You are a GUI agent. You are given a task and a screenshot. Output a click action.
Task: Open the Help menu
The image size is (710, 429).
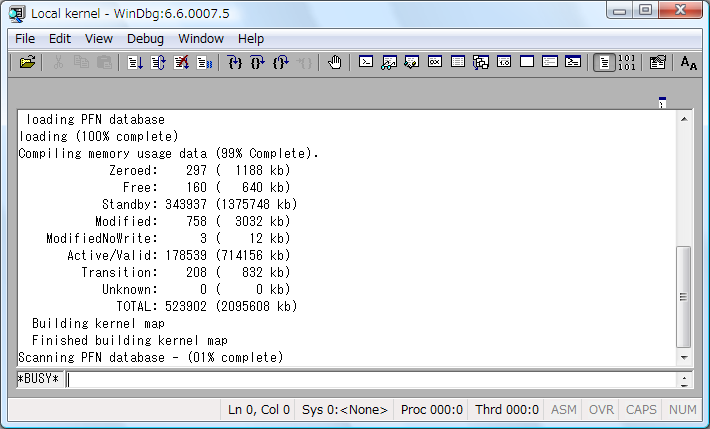pyautogui.click(x=251, y=39)
